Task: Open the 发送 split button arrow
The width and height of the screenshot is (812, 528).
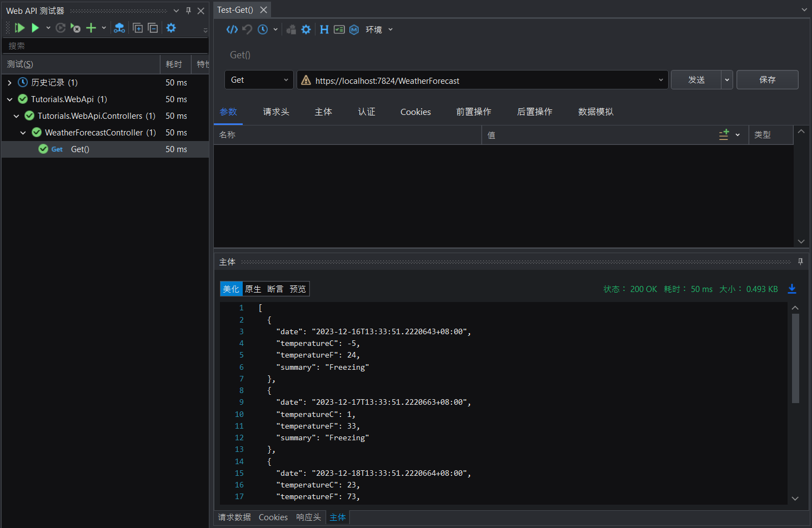Action: pyautogui.click(x=727, y=80)
